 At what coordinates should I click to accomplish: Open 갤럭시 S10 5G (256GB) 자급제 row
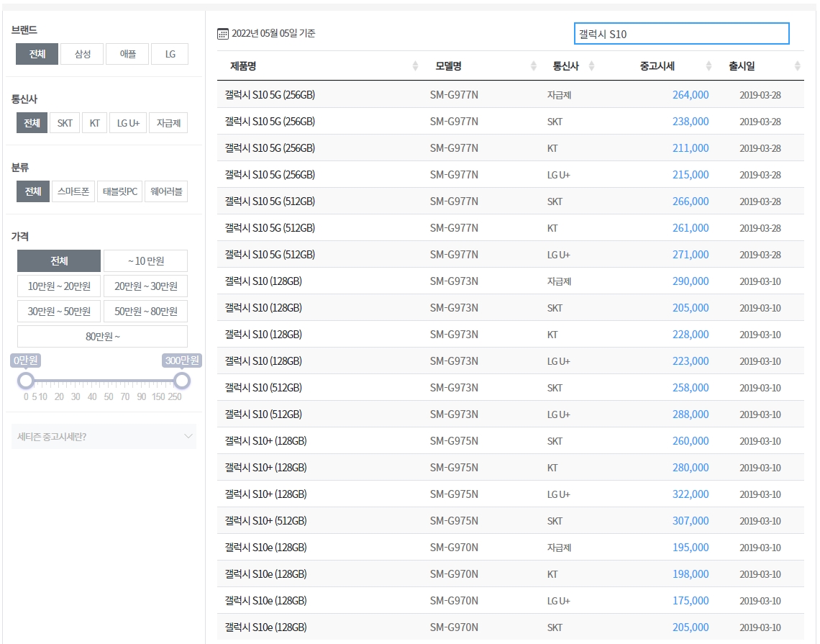pos(511,95)
